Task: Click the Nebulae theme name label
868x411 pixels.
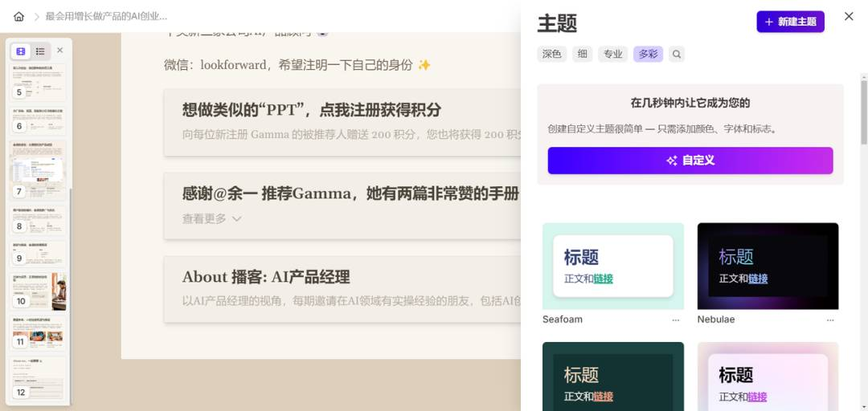Action: click(716, 319)
